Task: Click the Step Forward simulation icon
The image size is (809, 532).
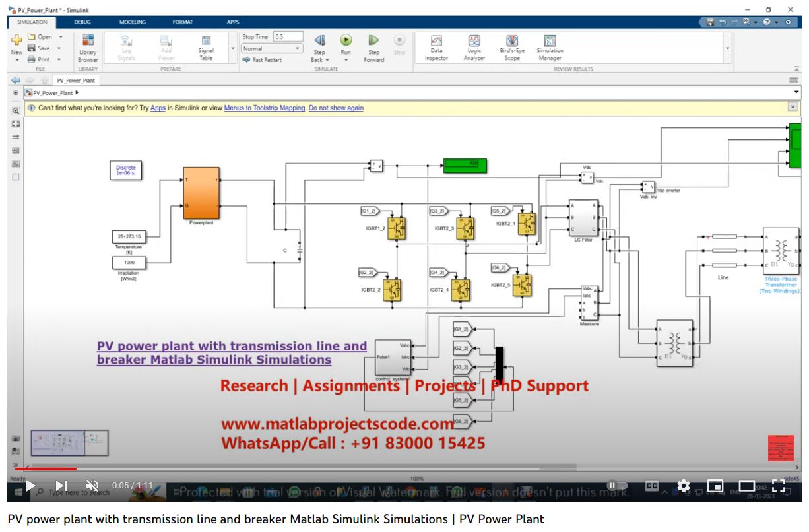Action: pos(373,42)
